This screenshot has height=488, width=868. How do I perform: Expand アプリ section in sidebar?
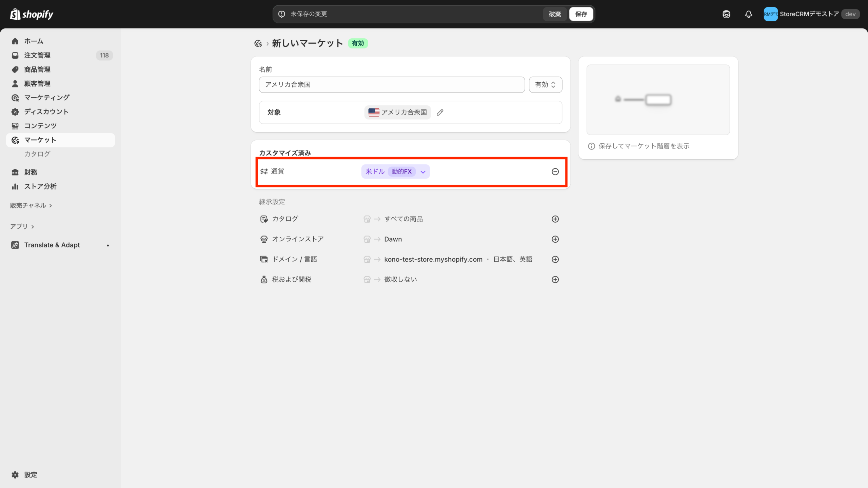coord(22,226)
